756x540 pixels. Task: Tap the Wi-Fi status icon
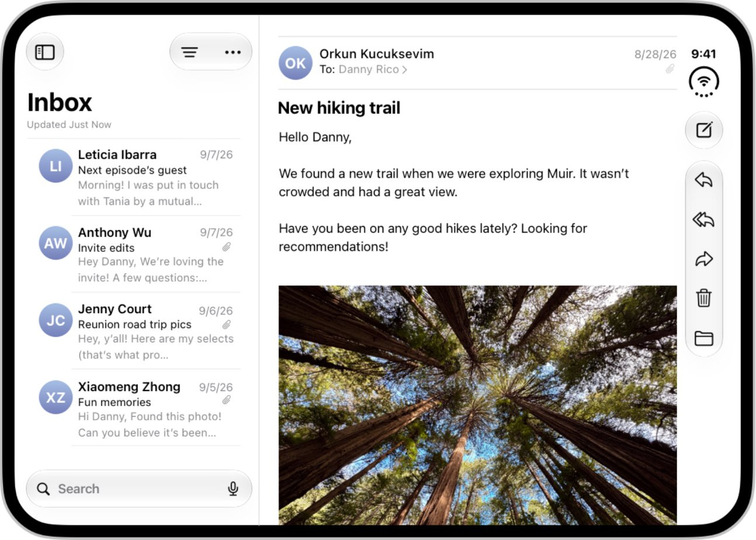tap(704, 82)
